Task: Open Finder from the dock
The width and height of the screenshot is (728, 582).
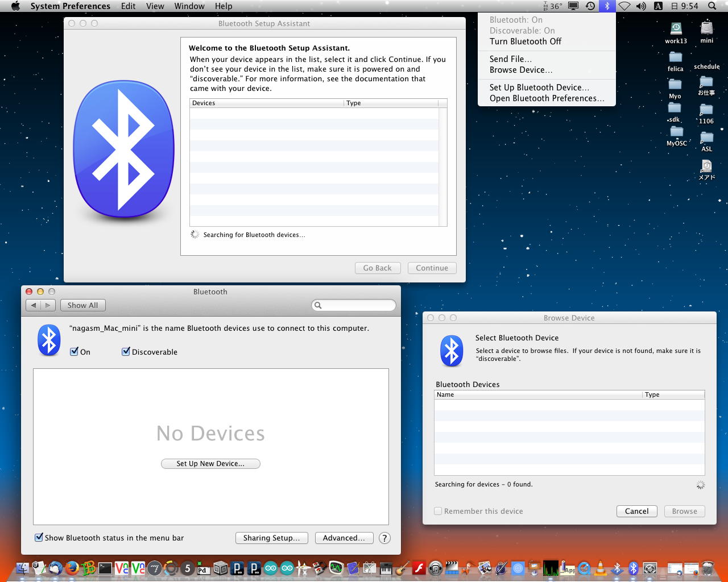Action: click(x=23, y=568)
